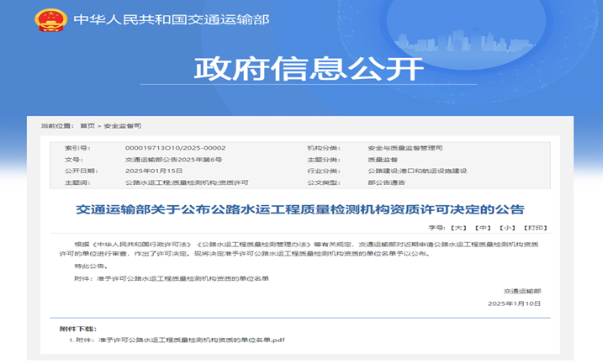Viewport: 603px width, 364px height.
Task: Click the 字号 label
Action: pos(437,228)
